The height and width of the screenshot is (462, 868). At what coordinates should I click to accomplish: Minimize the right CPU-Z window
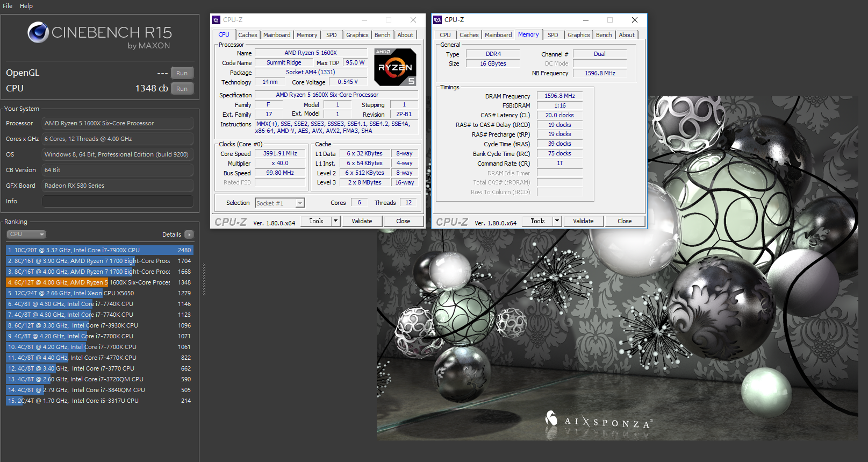(x=586, y=20)
